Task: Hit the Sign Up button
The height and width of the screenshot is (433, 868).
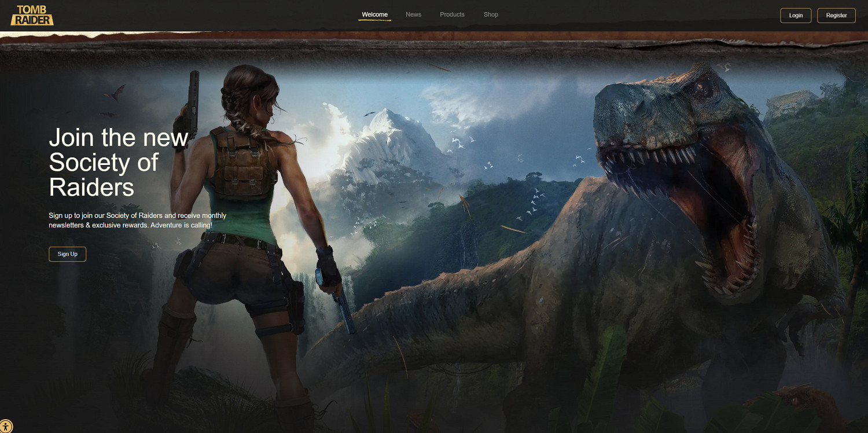Action: pos(67,254)
